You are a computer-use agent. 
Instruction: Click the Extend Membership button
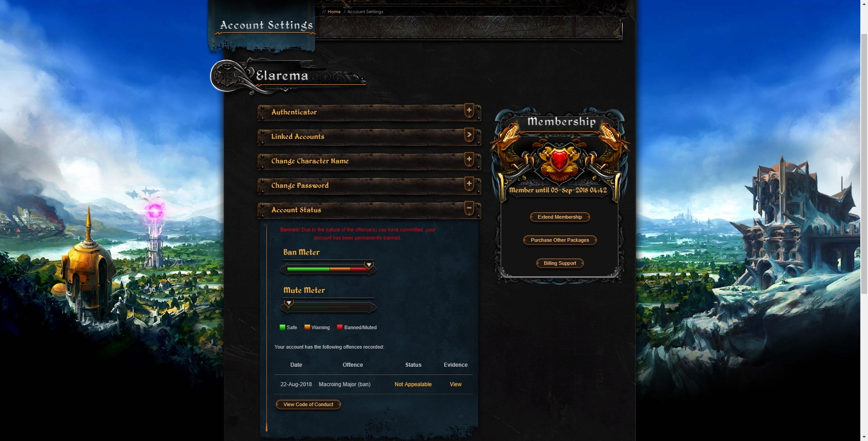click(560, 217)
